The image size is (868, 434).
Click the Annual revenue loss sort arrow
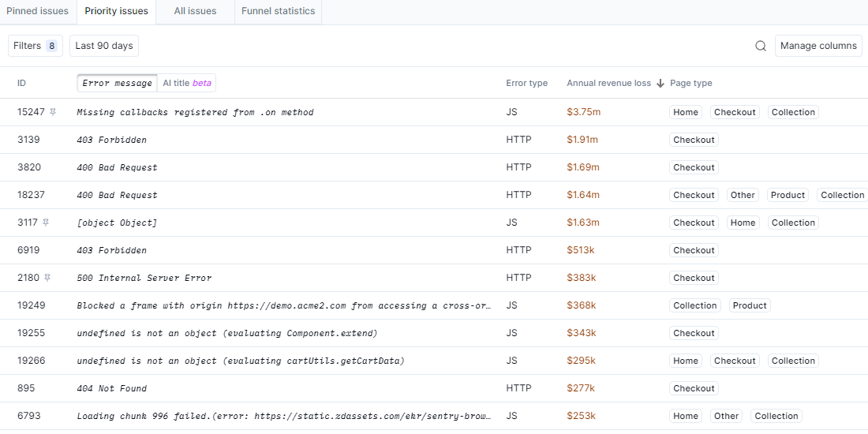(660, 84)
